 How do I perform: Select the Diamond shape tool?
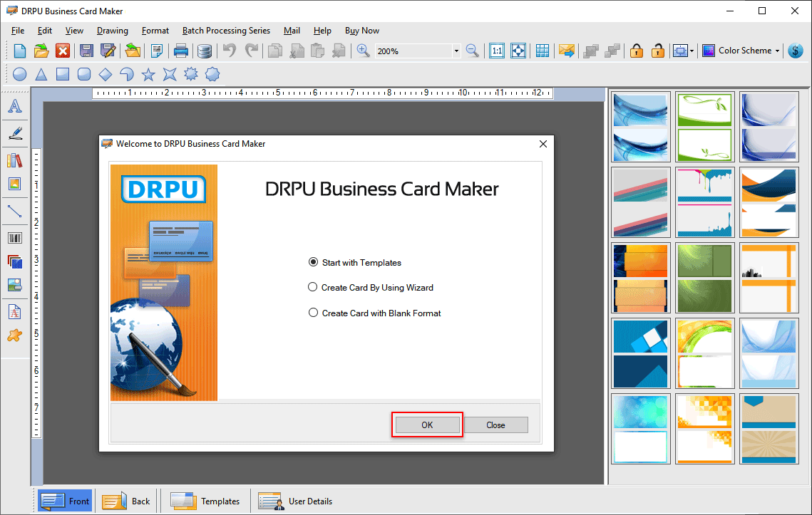[105, 75]
